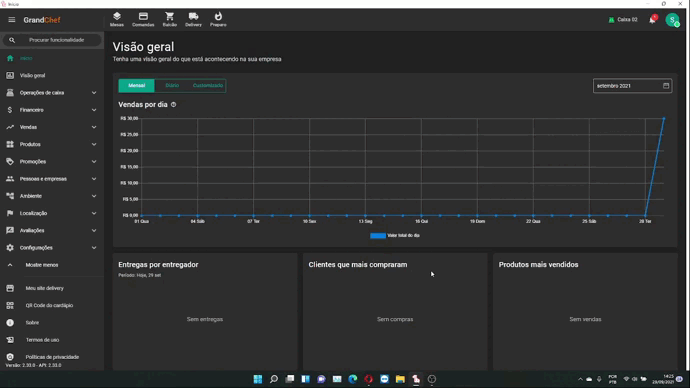This screenshot has height=388, width=690.
Task: Open the Preparo flame icon
Action: tap(218, 19)
